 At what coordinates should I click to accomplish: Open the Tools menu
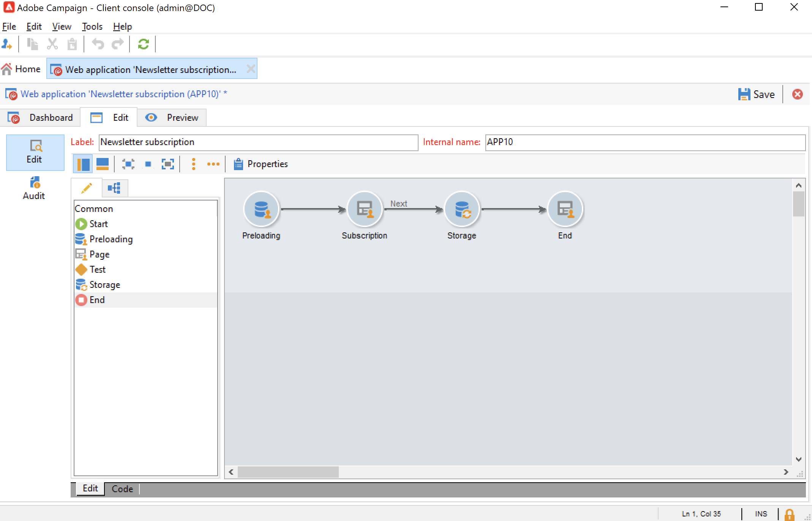coord(92,27)
